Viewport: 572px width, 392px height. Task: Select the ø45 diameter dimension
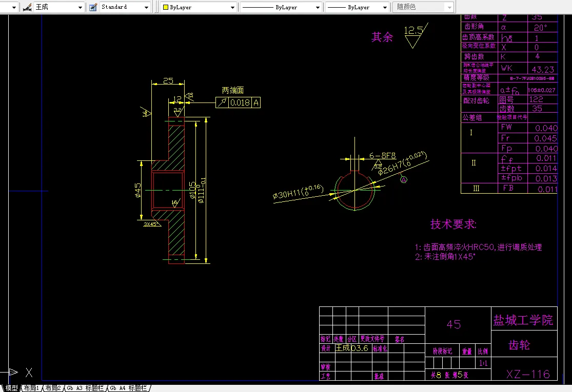[138, 190]
